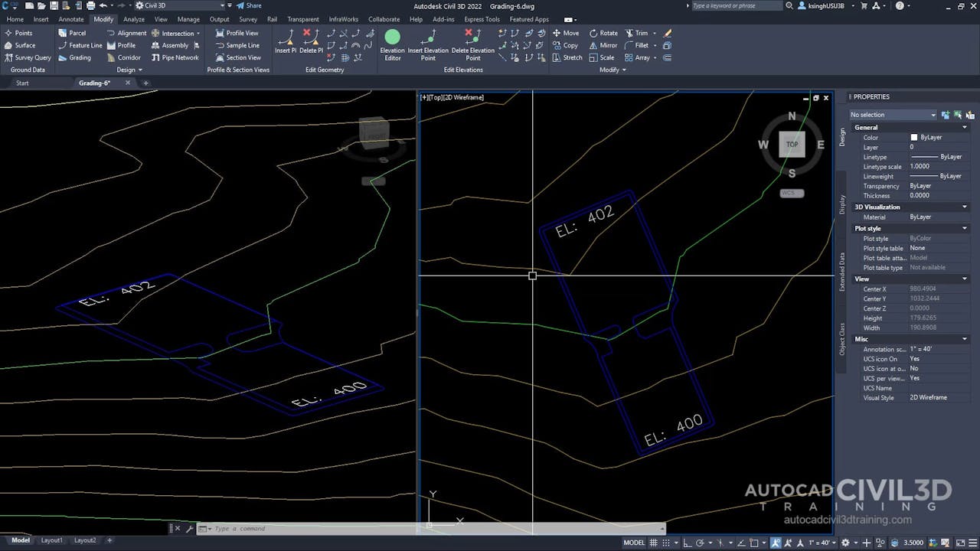The height and width of the screenshot is (551, 980).
Task: Collapse the 3D Visualization section
Action: [964, 207]
